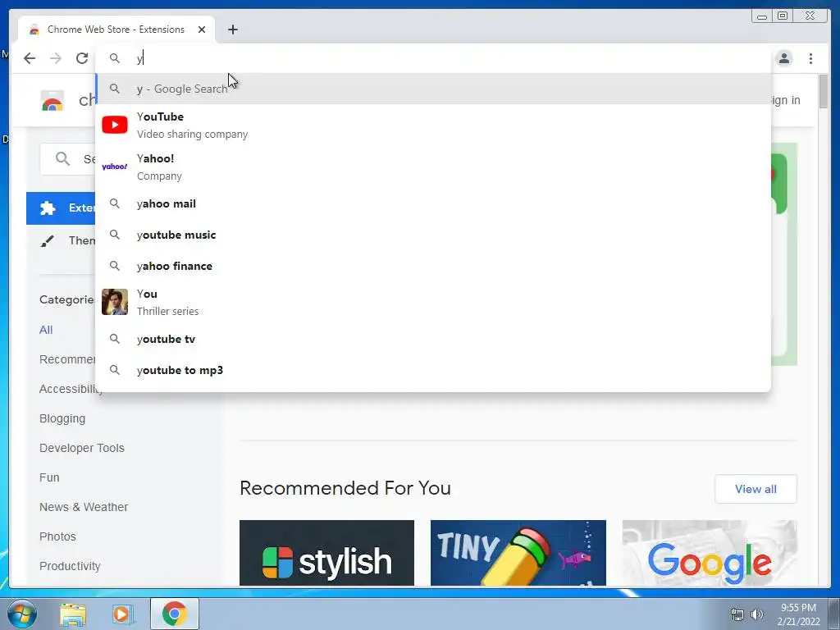Select the Themes brush icon
This screenshot has width=840, height=630.
pos(47,240)
